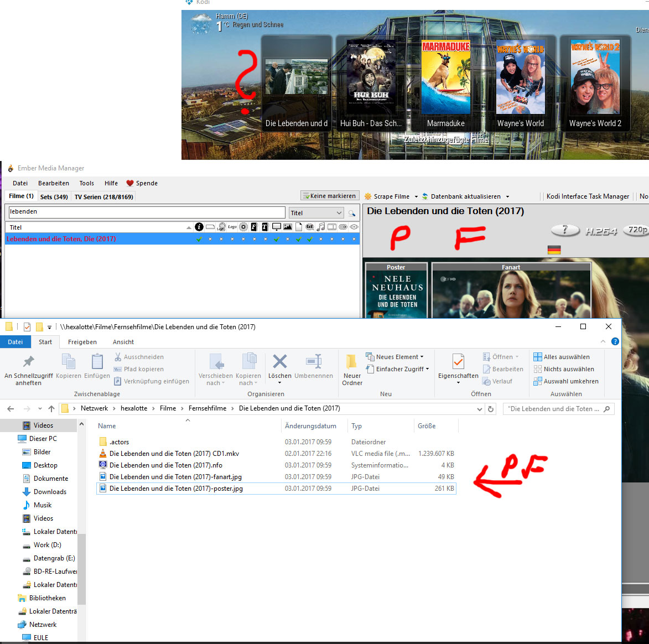Sort by the trailer filmstrip column icon
This screenshot has width=649, height=644.
pyautogui.click(x=331, y=227)
